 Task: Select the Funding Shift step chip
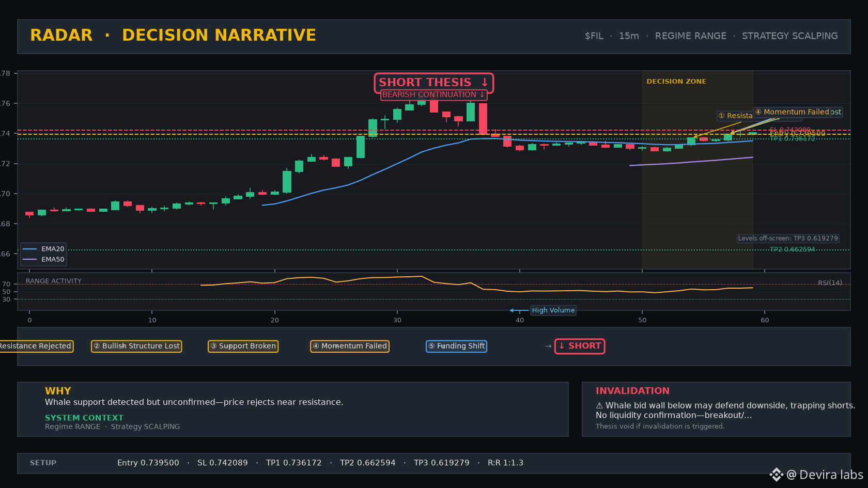[456, 346]
